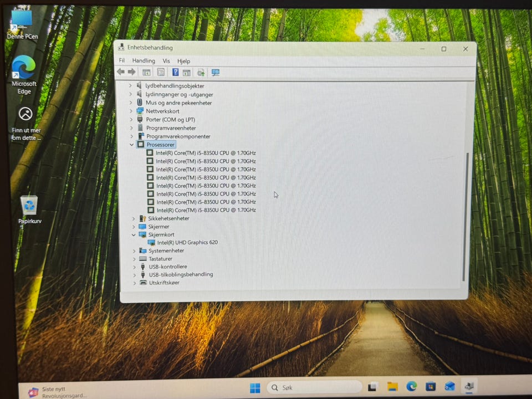This screenshot has height=399, width=532.
Task: Open Microsoft Store from the taskbar
Action: [x=430, y=386]
